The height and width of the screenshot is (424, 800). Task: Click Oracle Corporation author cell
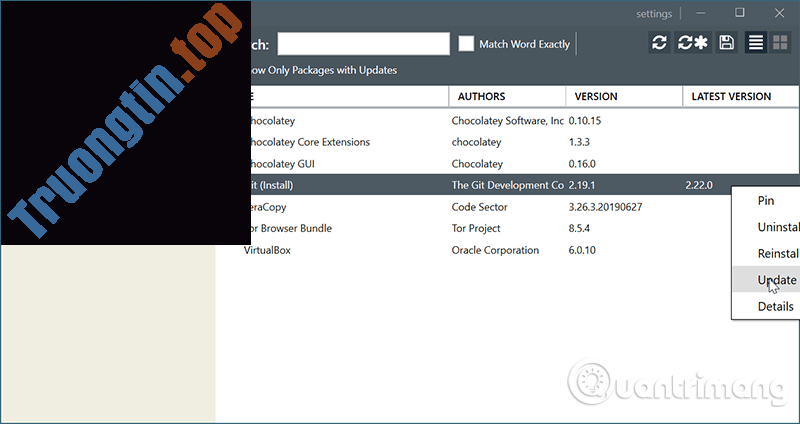coord(495,250)
